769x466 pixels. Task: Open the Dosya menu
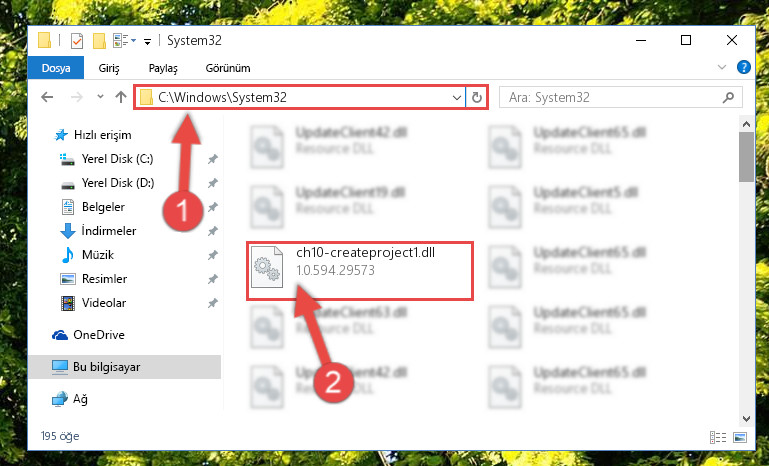point(56,68)
